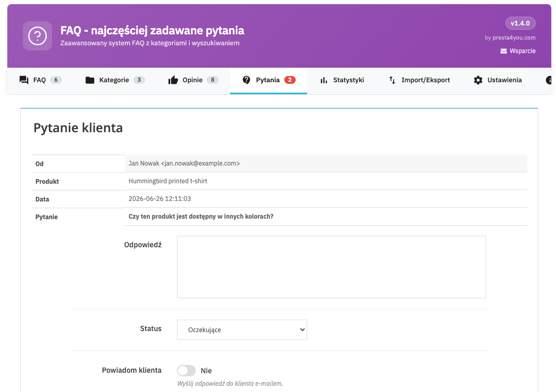This screenshot has height=392, width=556.
Task: Click the bar chart icon beside Statystyki
Action: click(x=324, y=80)
